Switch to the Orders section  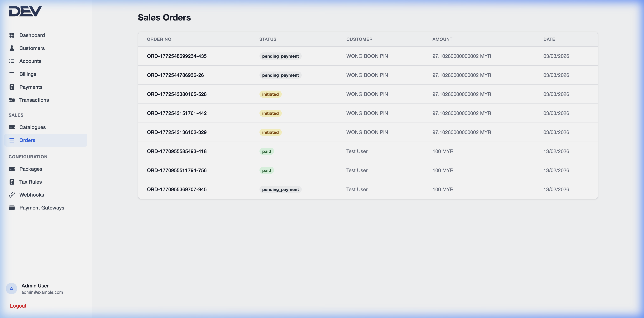point(27,140)
